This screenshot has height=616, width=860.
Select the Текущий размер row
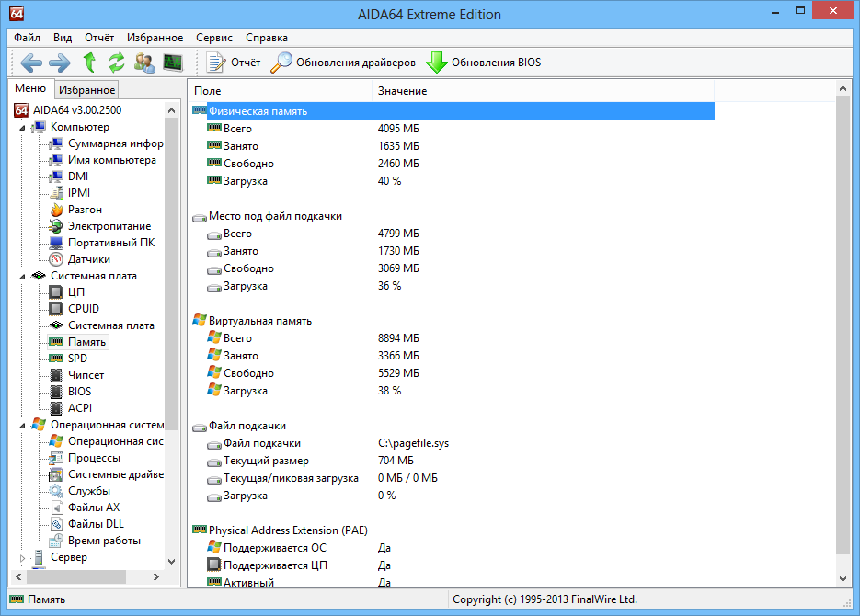452,461
